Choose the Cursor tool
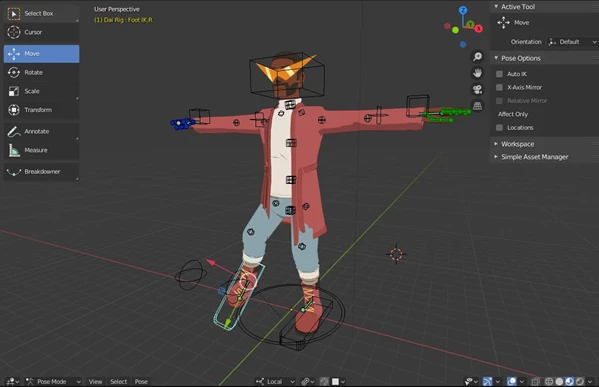 41,32
